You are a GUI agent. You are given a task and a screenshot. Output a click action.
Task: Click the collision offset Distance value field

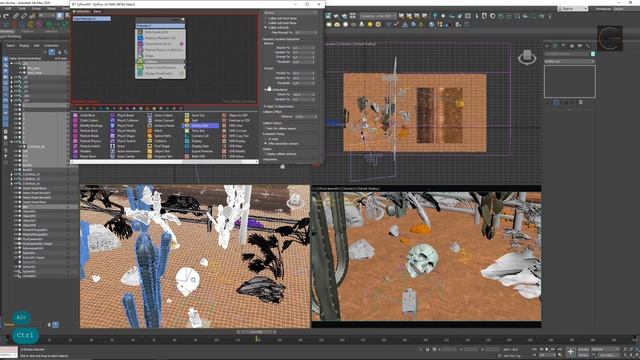click(x=304, y=117)
